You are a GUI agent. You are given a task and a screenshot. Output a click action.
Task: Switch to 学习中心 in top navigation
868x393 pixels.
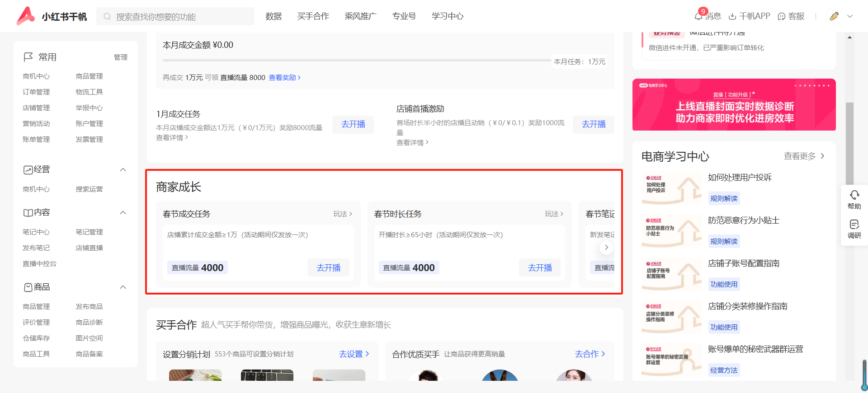447,16
